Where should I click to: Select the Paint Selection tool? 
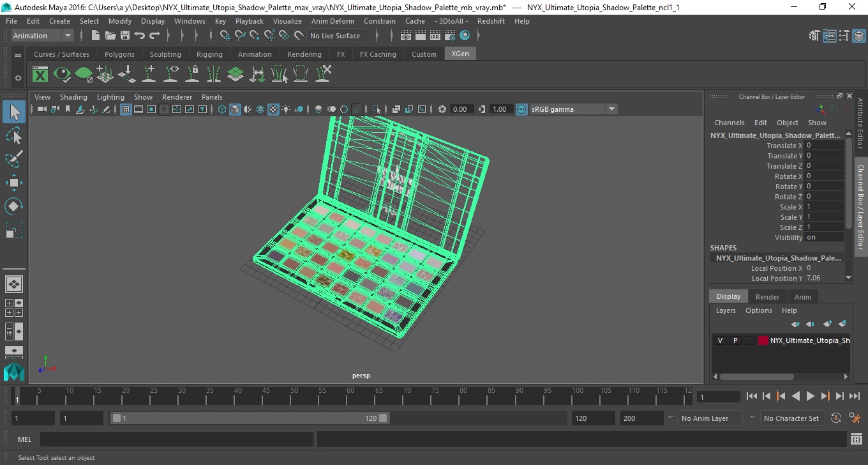[x=14, y=159]
